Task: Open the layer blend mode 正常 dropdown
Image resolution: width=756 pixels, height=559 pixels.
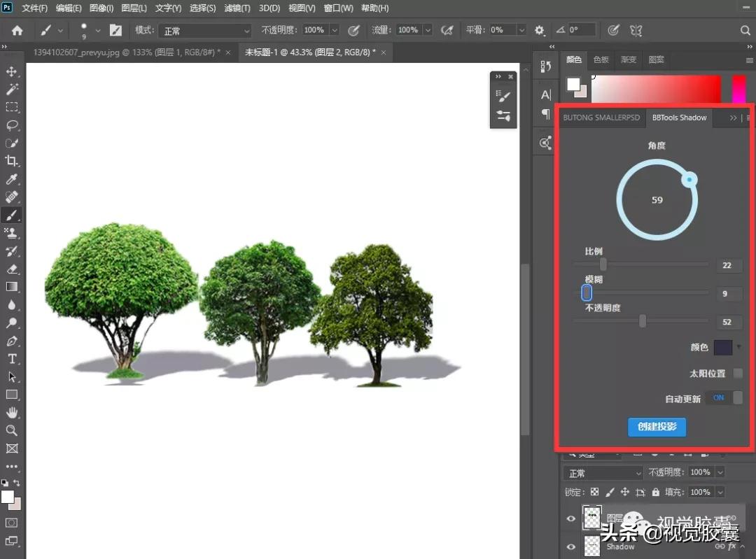Action: pos(603,473)
